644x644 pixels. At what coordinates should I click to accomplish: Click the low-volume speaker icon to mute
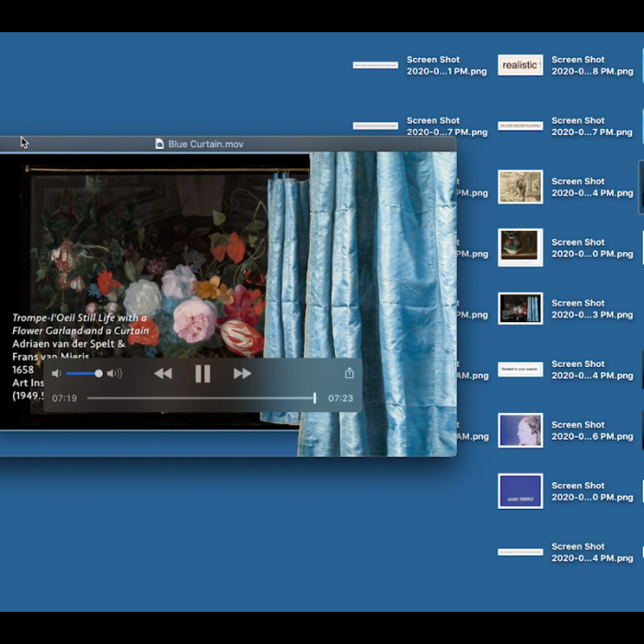(56, 374)
